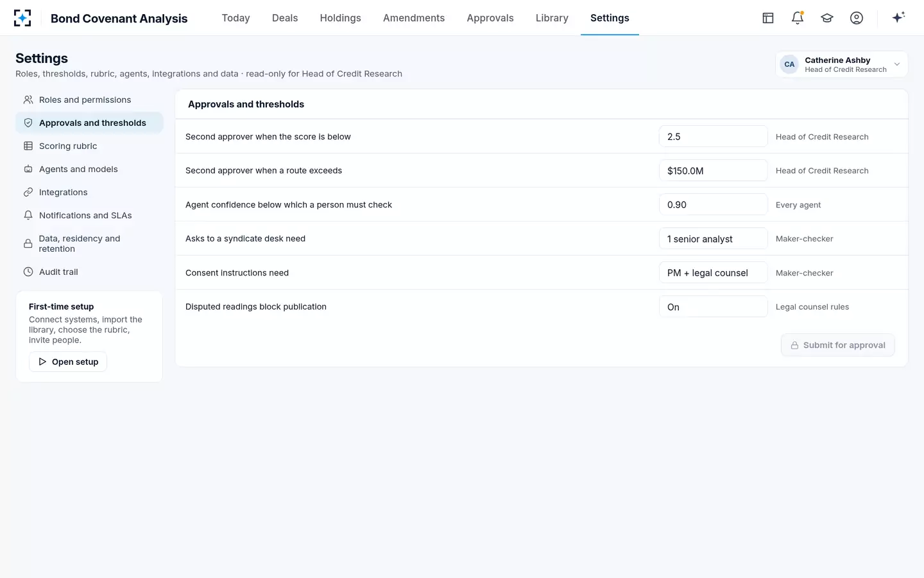Viewport: 924px width, 578px height.
Task: Edit the score threshold field showing 2.5
Action: [x=713, y=136]
